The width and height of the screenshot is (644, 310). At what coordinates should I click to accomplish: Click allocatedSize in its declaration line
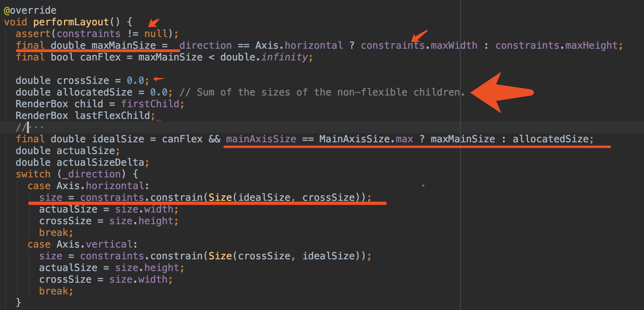[95, 92]
